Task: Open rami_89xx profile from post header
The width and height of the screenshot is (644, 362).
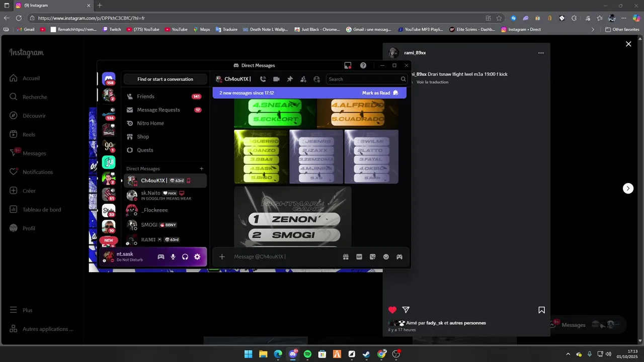Action: 415,53
